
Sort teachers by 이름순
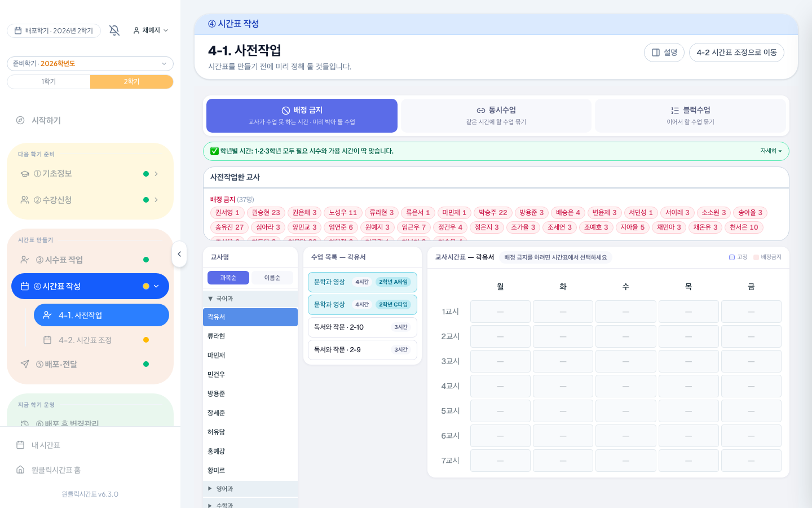[x=272, y=278]
